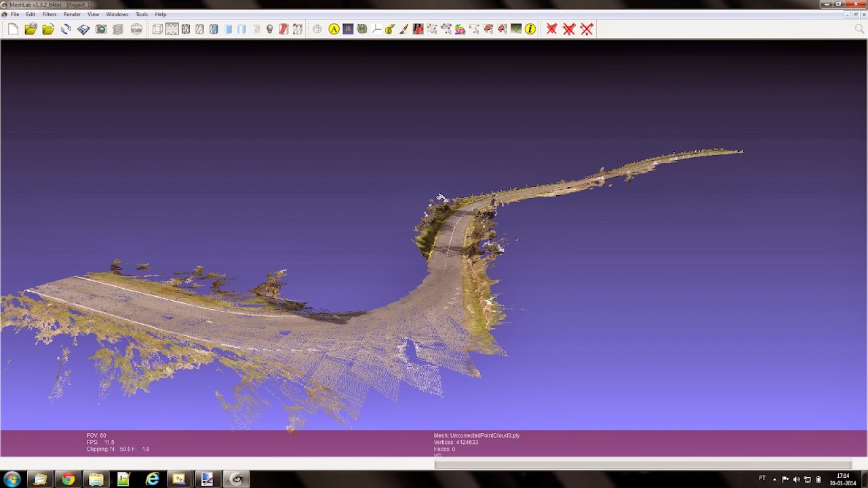The image size is (868, 488).
Task: Toggle the red wireframe cube culling icon
Action: click(x=298, y=29)
